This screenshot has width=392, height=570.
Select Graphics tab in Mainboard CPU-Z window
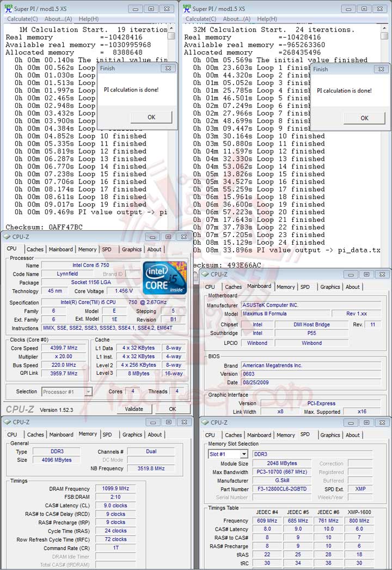[330, 287]
